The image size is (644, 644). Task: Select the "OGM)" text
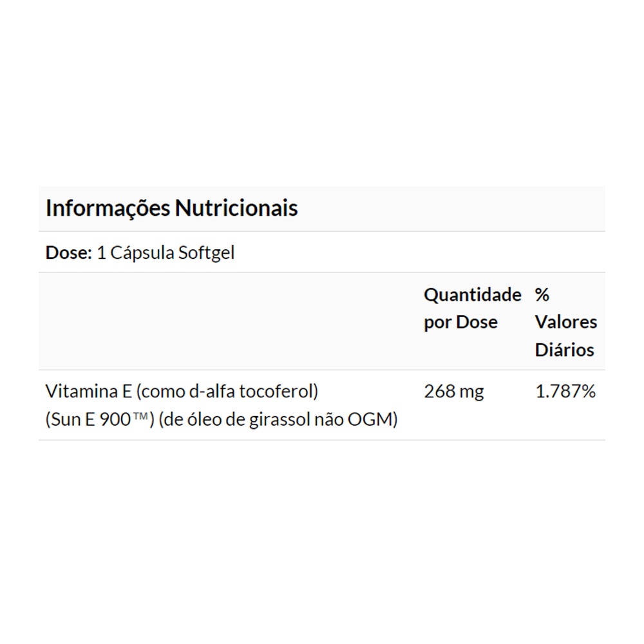tap(372, 421)
